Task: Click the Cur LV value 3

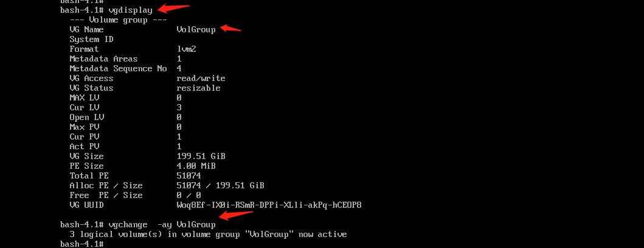Action: click(179, 107)
